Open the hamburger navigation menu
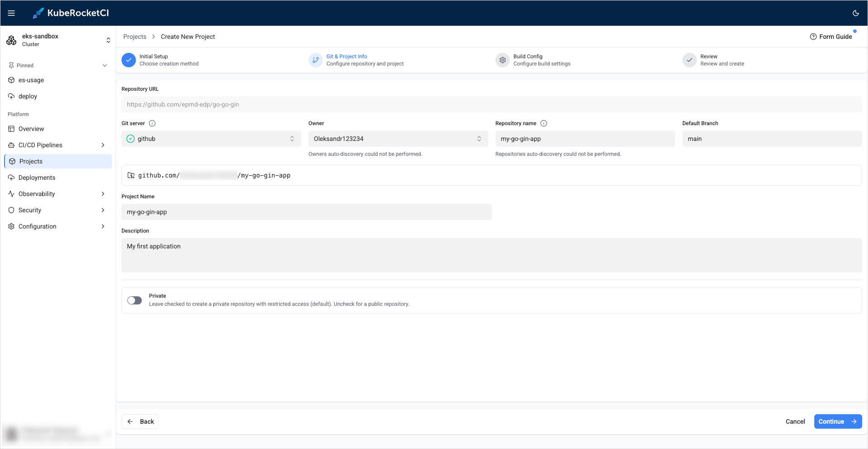This screenshot has width=868, height=449. pyautogui.click(x=11, y=13)
